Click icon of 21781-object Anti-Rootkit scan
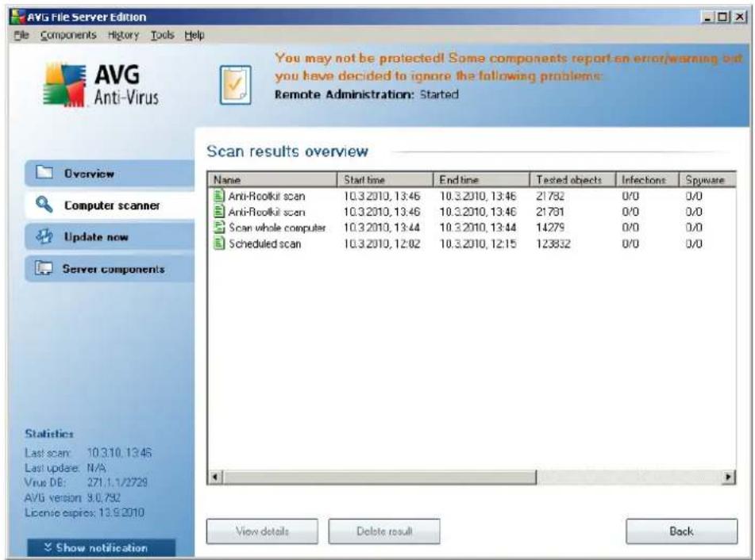The image size is (755, 560). tap(219, 212)
